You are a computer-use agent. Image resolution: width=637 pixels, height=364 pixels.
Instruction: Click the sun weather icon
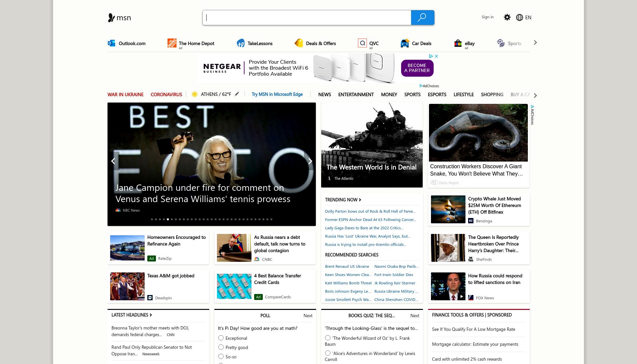click(195, 94)
